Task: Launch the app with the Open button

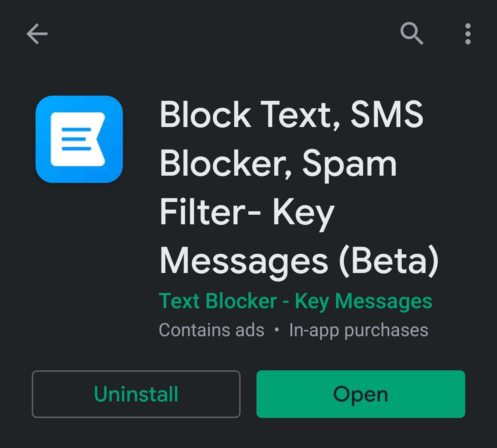Action: [361, 394]
